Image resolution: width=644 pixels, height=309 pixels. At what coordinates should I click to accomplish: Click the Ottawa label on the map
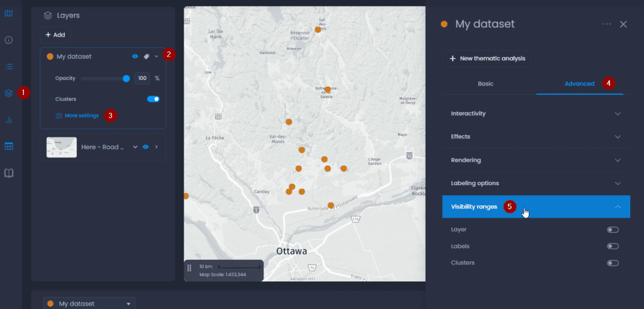point(292,250)
